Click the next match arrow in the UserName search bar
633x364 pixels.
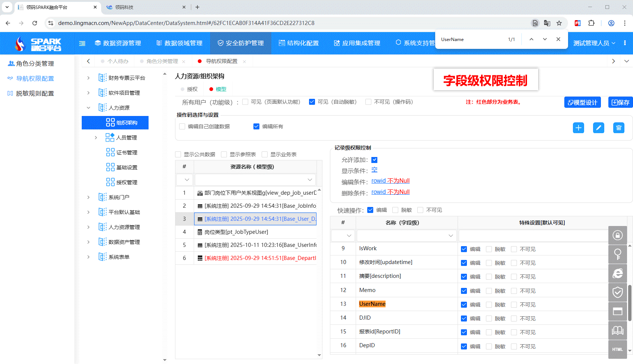(545, 39)
